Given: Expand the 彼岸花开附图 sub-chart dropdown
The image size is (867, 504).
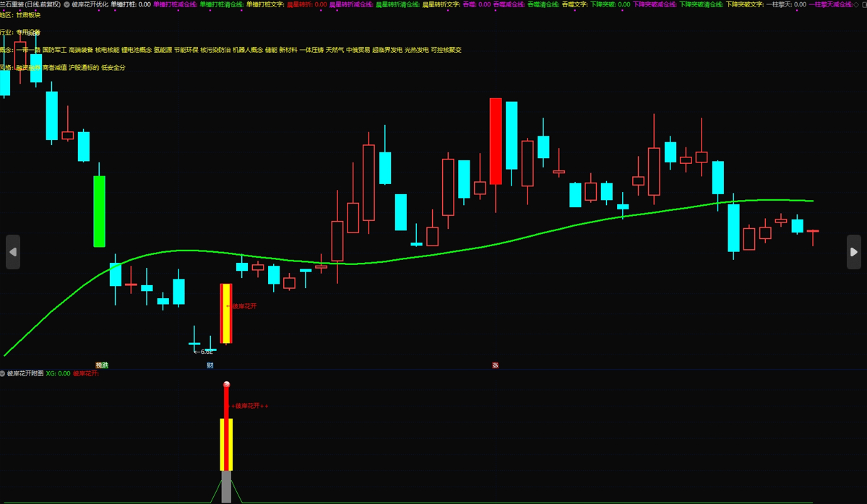Looking at the screenshot, I should click(3, 373).
